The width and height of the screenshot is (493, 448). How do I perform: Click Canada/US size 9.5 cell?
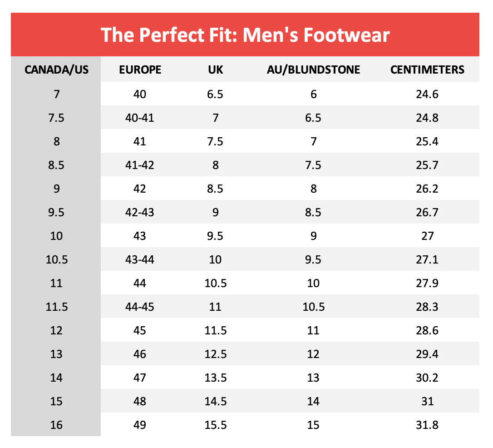pos(56,213)
